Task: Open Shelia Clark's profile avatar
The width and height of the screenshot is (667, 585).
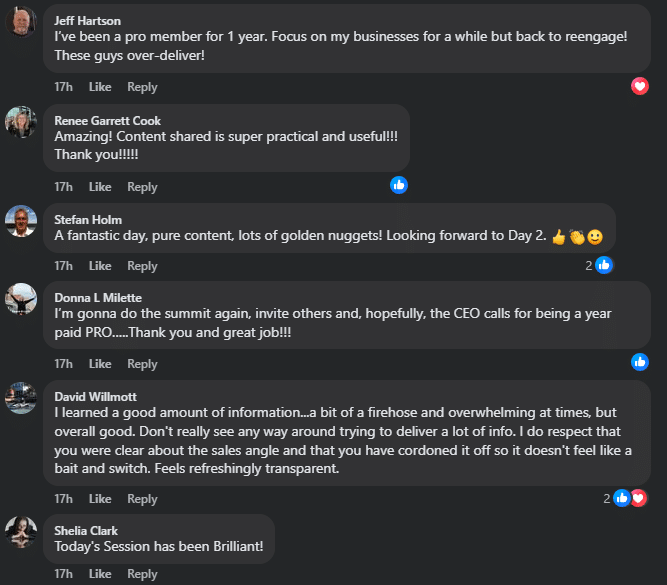Action: 21,531
